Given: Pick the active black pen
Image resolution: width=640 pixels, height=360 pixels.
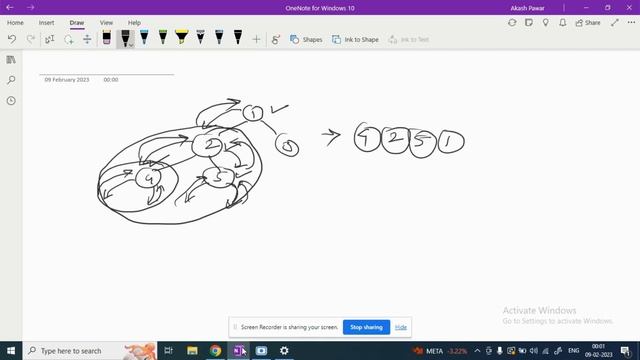Looking at the screenshot, I should 125,38.
